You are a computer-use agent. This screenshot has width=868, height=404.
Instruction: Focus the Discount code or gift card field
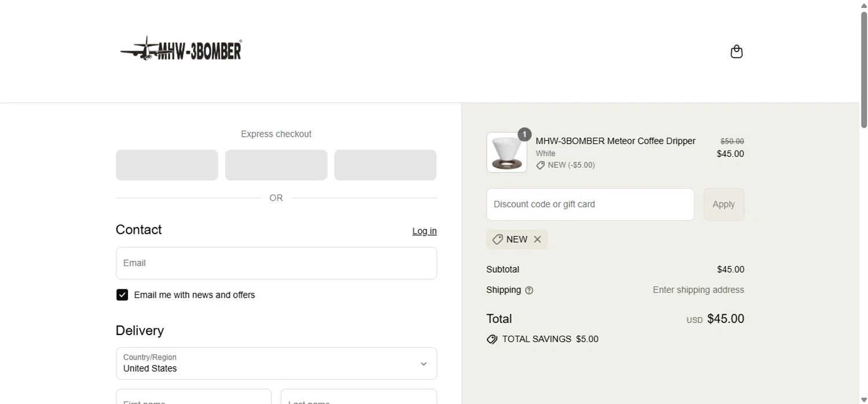pos(590,204)
